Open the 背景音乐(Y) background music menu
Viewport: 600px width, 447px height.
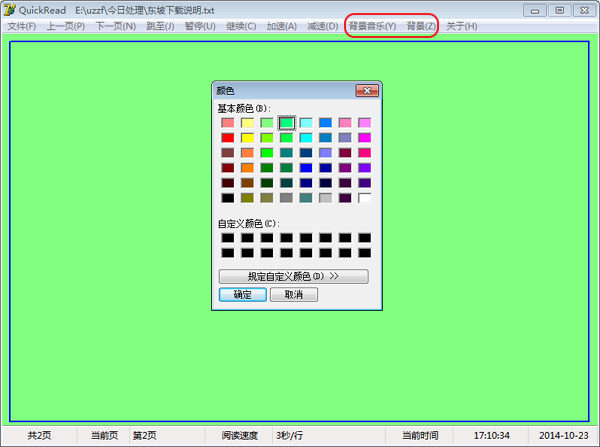[372, 26]
